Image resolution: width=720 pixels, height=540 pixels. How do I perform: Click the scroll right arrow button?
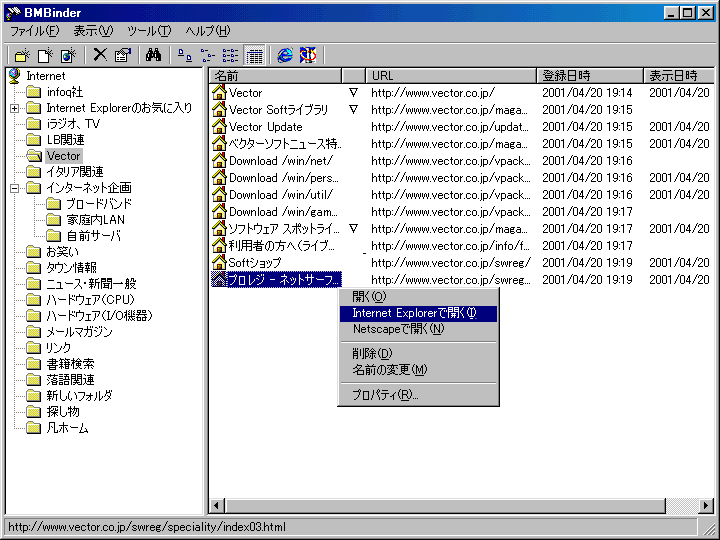[705, 506]
